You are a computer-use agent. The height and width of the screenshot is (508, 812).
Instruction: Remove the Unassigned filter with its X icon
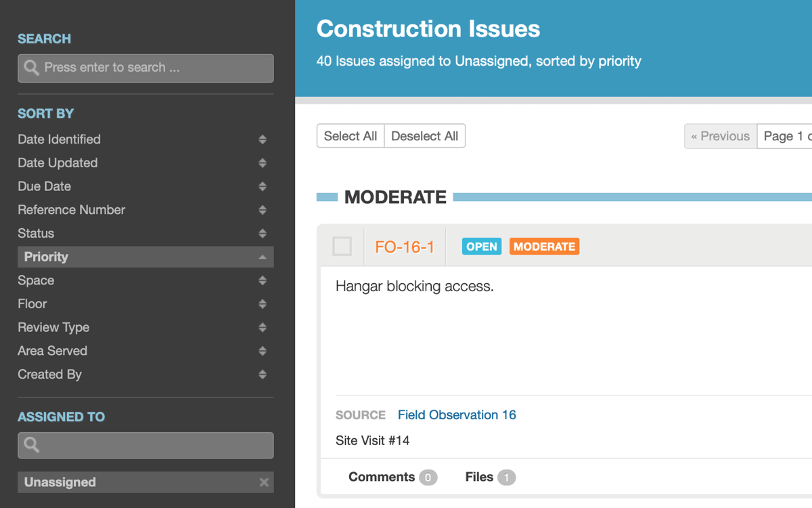click(264, 482)
